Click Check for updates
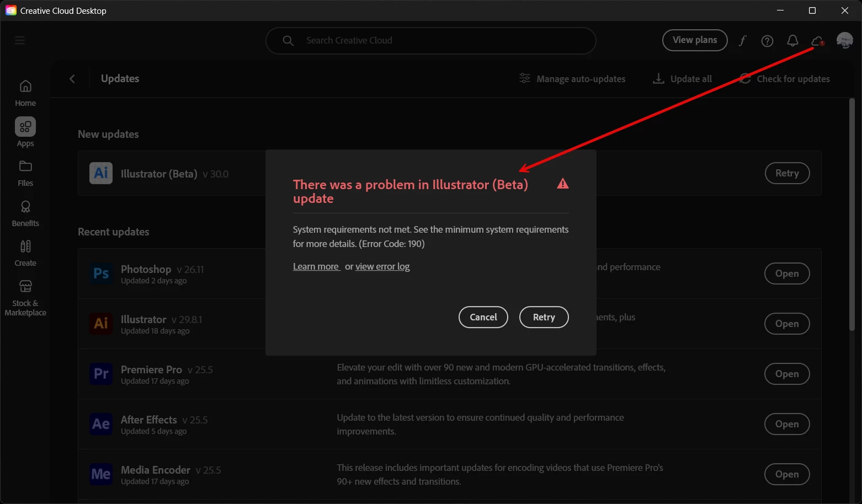 tap(785, 79)
